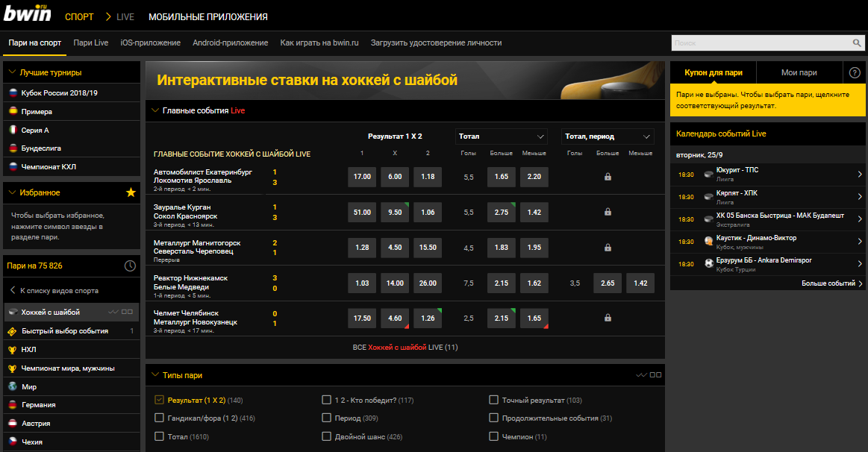Click the trophy icon for Чемпионат мира, мужчины
Viewport: 868px width, 452px height.
pos(12,368)
